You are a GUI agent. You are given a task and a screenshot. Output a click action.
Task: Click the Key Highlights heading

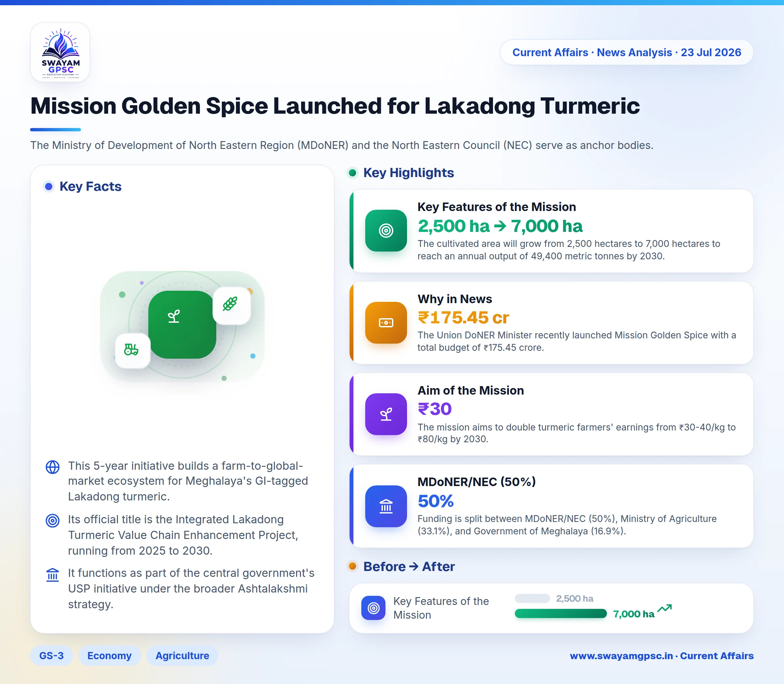(408, 173)
